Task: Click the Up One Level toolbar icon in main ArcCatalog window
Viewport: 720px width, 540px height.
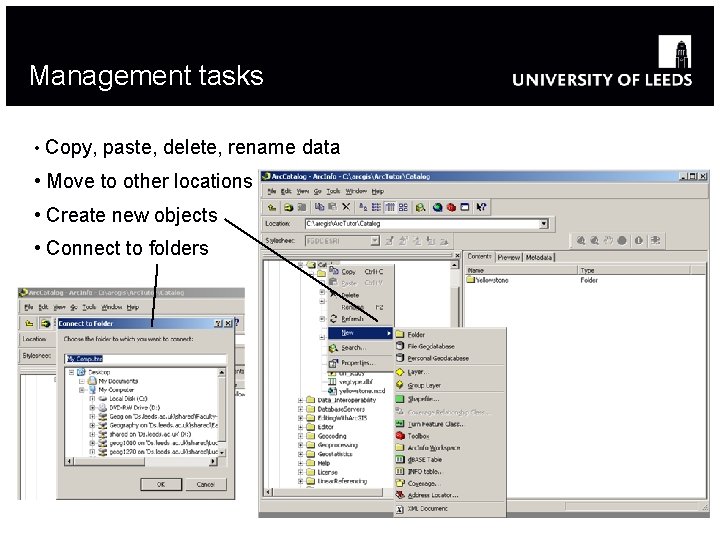Action: coord(272,208)
